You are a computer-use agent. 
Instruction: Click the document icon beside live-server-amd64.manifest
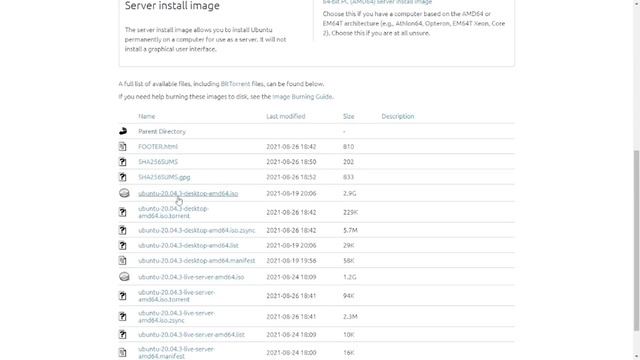[122, 352]
